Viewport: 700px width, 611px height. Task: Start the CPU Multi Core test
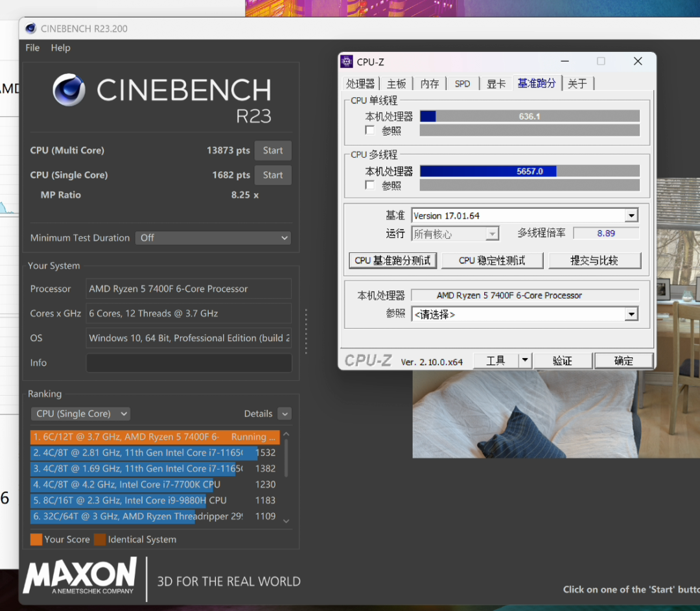pyautogui.click(x=273, y=150)
